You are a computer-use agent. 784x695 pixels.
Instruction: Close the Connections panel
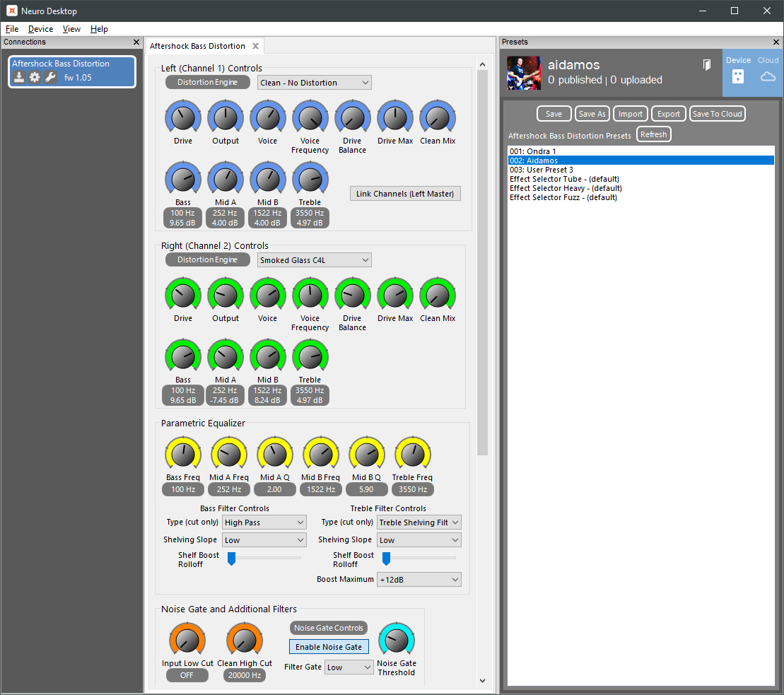point(136,42)
